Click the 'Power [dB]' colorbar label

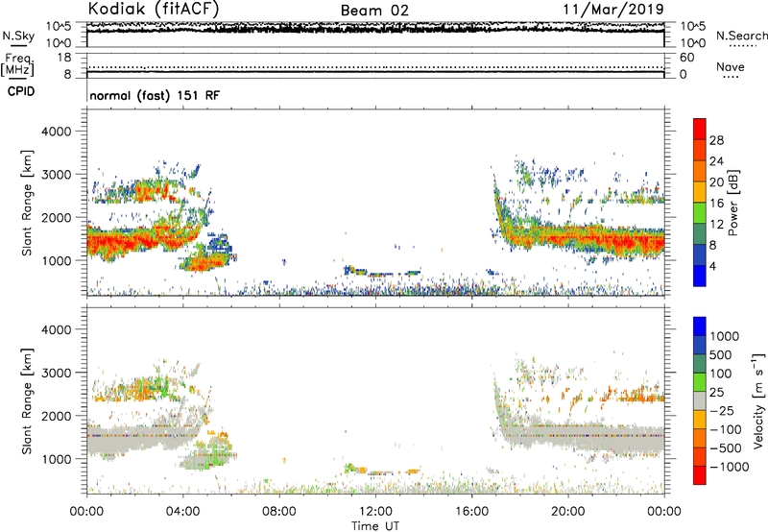pyautogui.click(x=732, y=203)
